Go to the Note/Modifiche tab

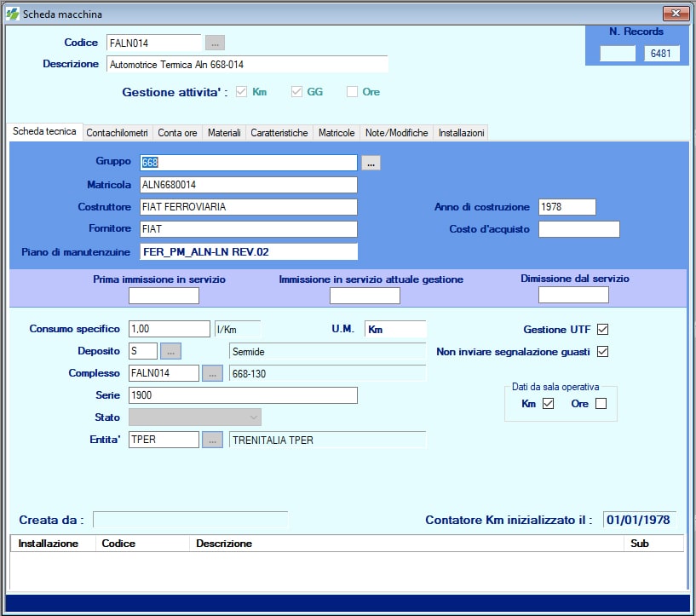tap(396, 133)
